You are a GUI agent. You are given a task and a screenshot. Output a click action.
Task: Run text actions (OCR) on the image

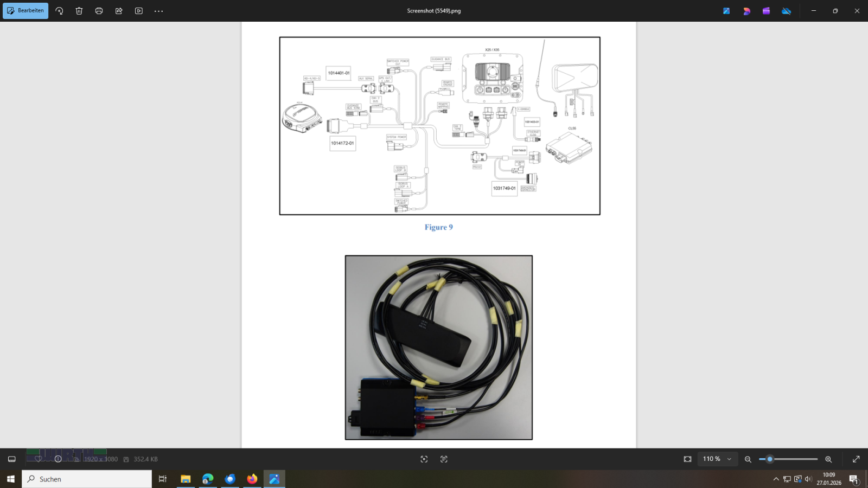[x=444, y=459]
